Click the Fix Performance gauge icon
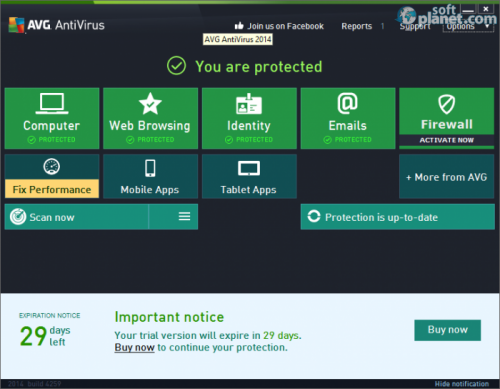This screenshot has width=500, height=389. (x=52, y=166)
